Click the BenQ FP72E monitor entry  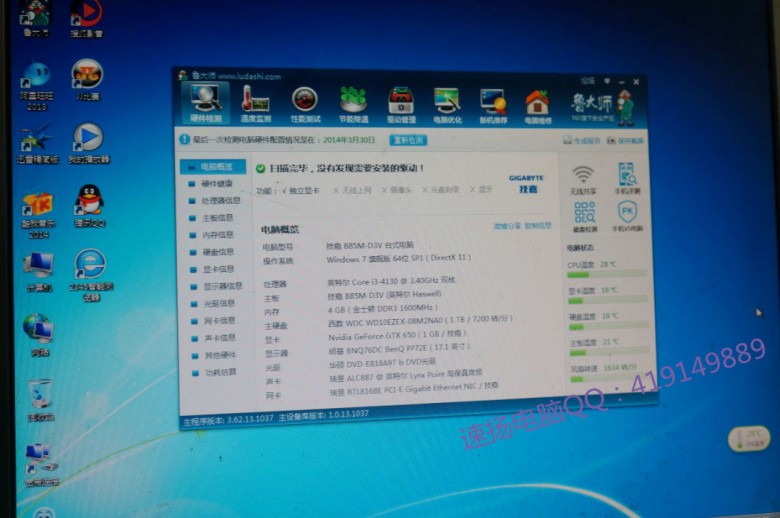point(399,349)
